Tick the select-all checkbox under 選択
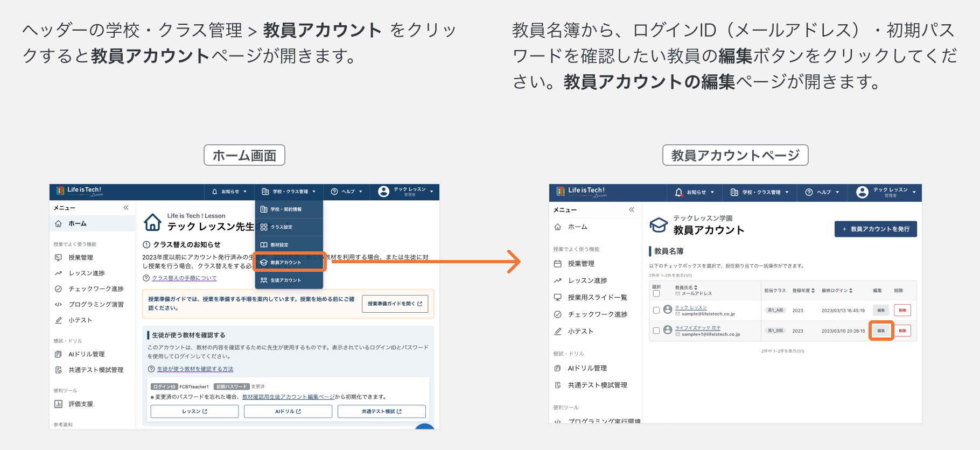The width and height of the screenshot is (980, 450). point(656,294)
